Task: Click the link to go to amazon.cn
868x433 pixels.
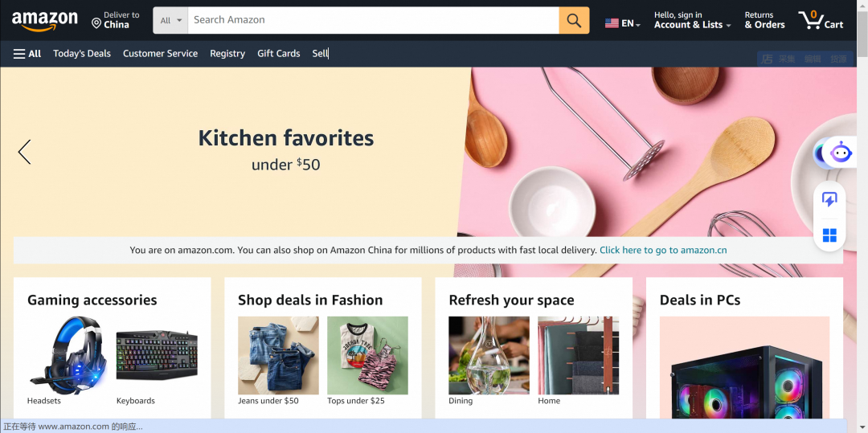Action: (663, 250)
